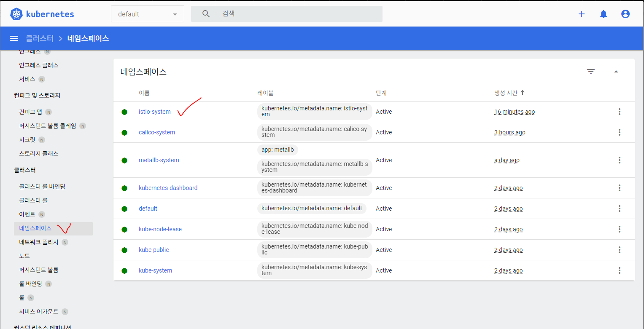Click the 클러스터 breadcrumb link
The height and width of the screenshot is (329, 644).
click(x=40, y=38)
